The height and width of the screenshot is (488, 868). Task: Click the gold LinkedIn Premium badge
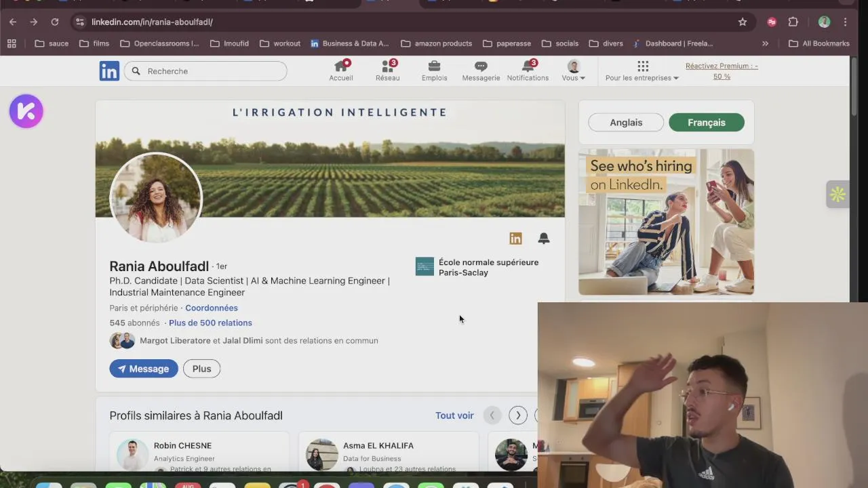tap(515, 239)
